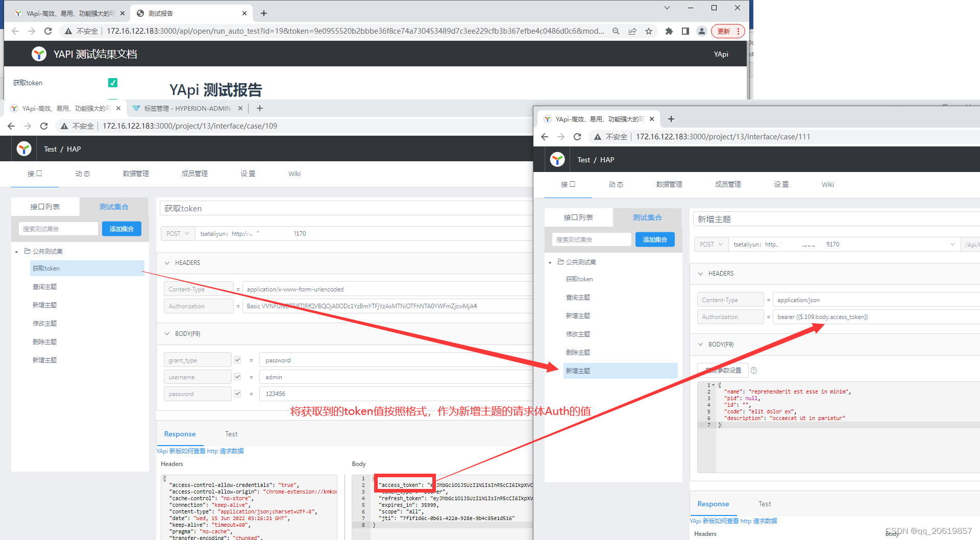Click the 新增主题 case name field
The height and width of the screenshot is (540, 980).
pyautogui.click(x=836, y=219)
